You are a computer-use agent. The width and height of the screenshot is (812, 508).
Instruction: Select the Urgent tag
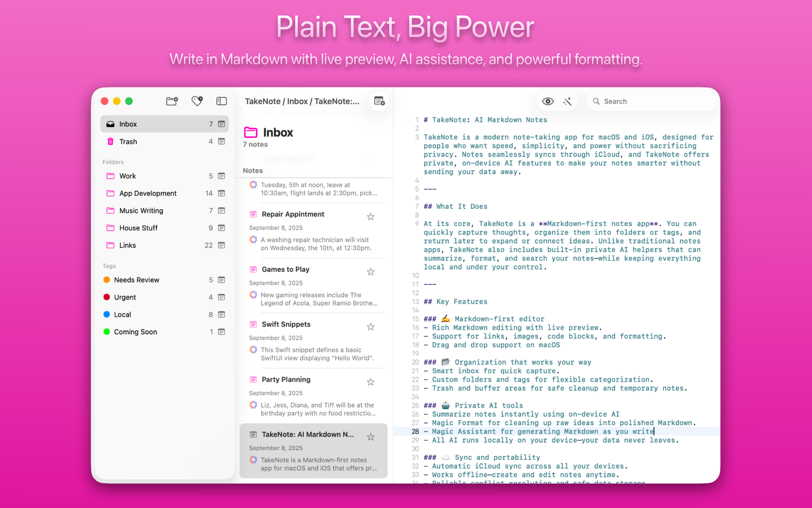[x=164, y=297]
